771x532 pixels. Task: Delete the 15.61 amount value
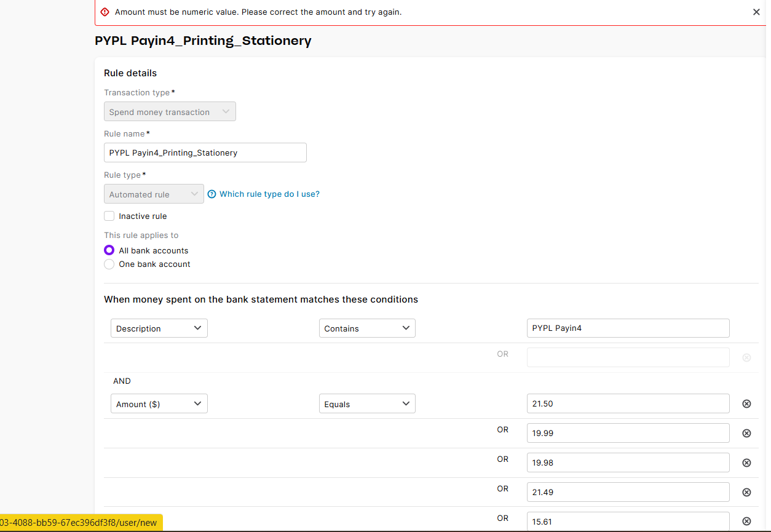(746, 521)
